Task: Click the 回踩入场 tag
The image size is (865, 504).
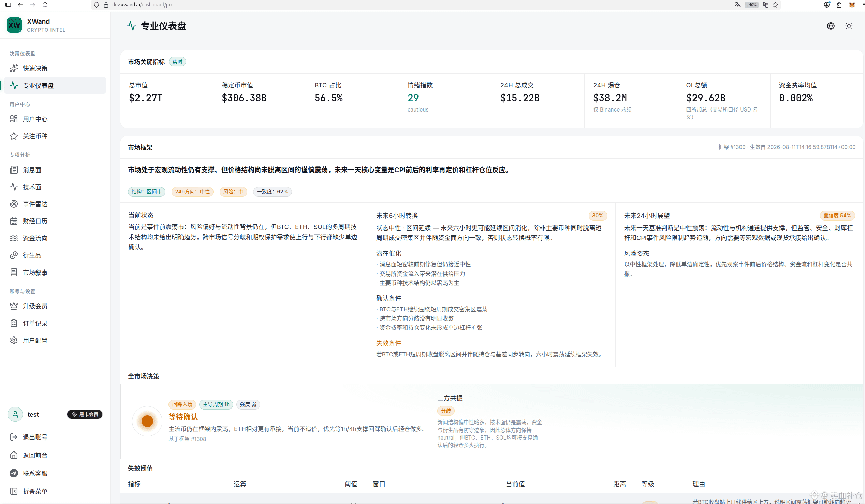Action: click(x=182, y=404)
